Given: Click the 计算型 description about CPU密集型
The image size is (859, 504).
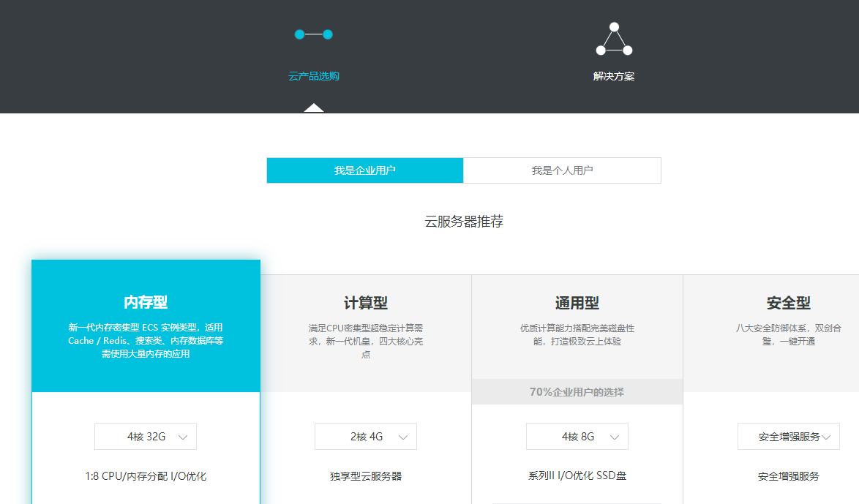Looking at the screenshot, I should pyautogui.click(x=366, y=342).
